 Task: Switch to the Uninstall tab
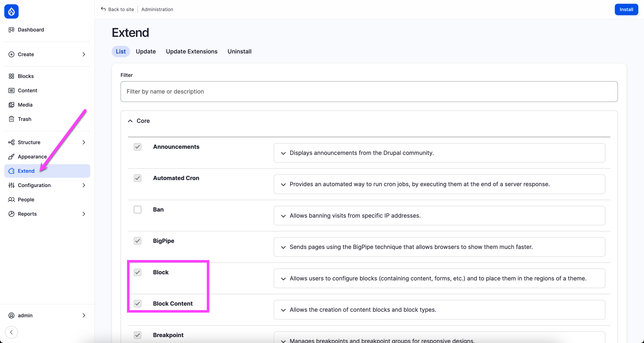[x=239, y=51]
